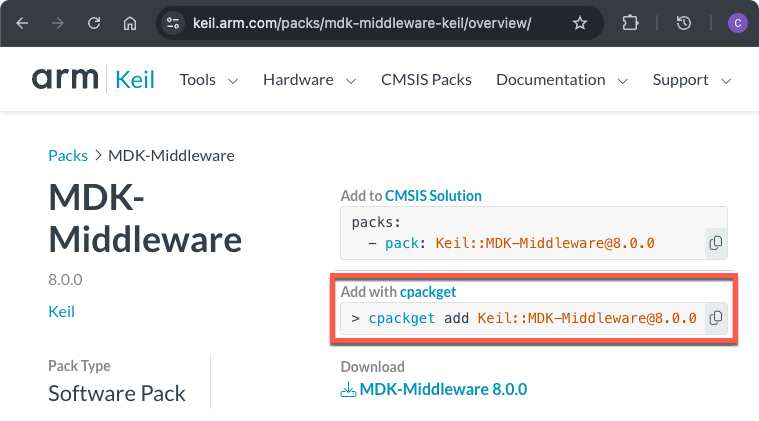759x421 pixels.
Task: Open the browser history icon
Action: point(683,23)
